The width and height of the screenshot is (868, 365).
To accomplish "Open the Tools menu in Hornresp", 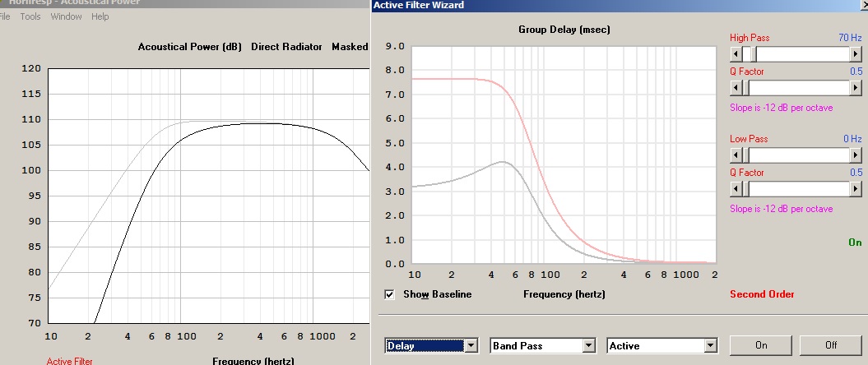I will coord(30,16).
